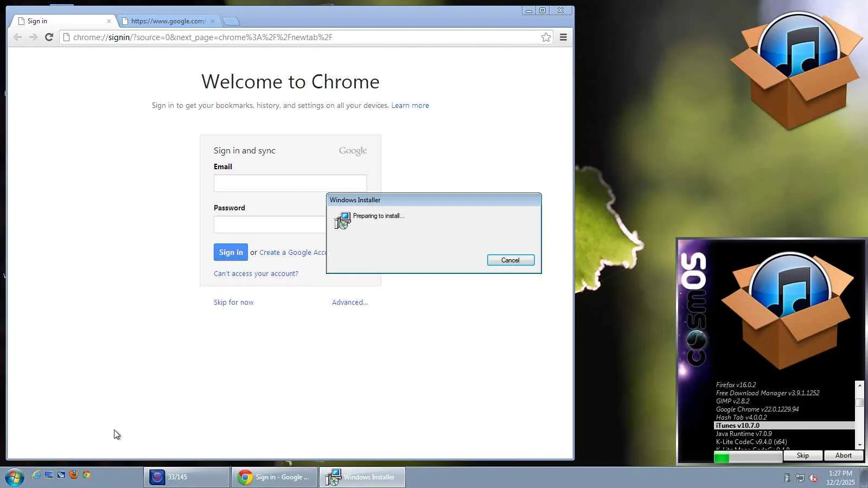Screen dimensions: 868x488
Task: Open the Windows Installer taskbar button
Action: (362, 477)
